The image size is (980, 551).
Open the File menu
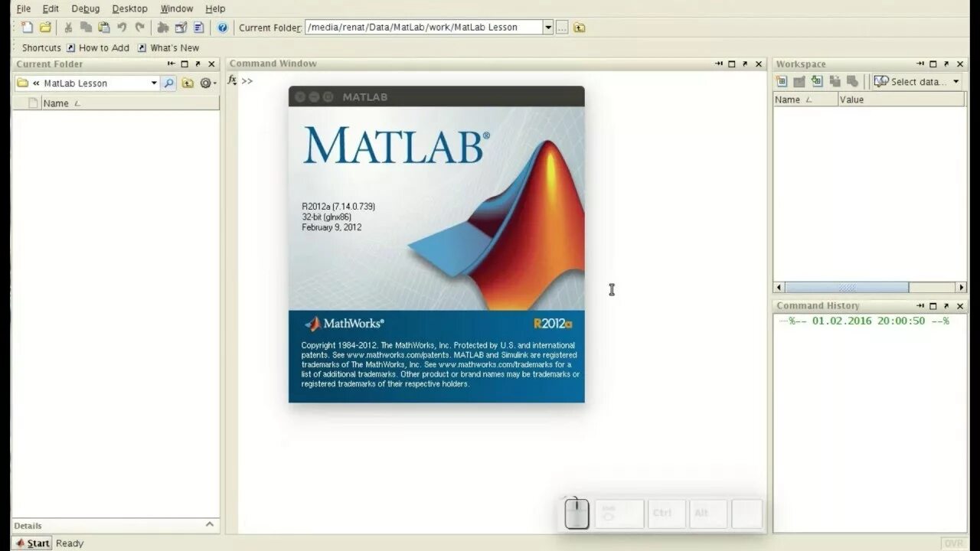pos(23,8)
